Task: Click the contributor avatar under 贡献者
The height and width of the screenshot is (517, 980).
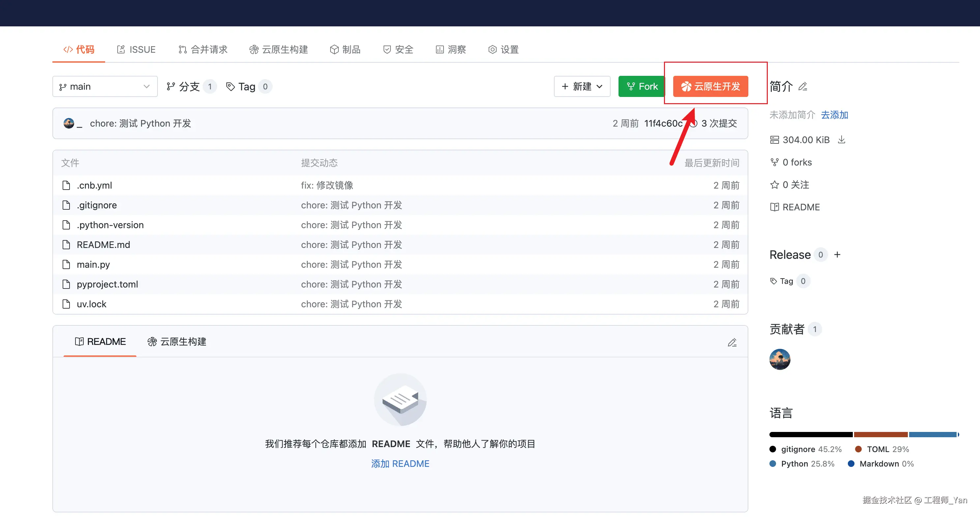Action: click(780, 359)
